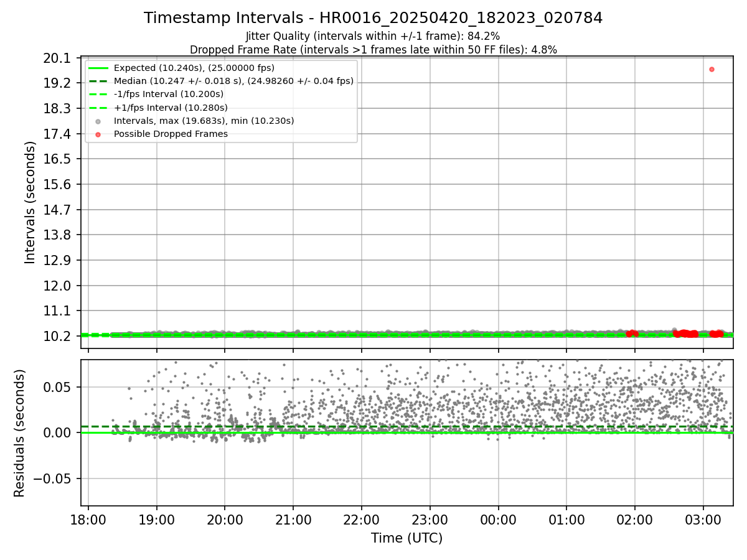Image resolution: width=747 pixels, height=560 pixels.
Task: Click the 'Time (UTC)' x-axis label
Action: 406,538
